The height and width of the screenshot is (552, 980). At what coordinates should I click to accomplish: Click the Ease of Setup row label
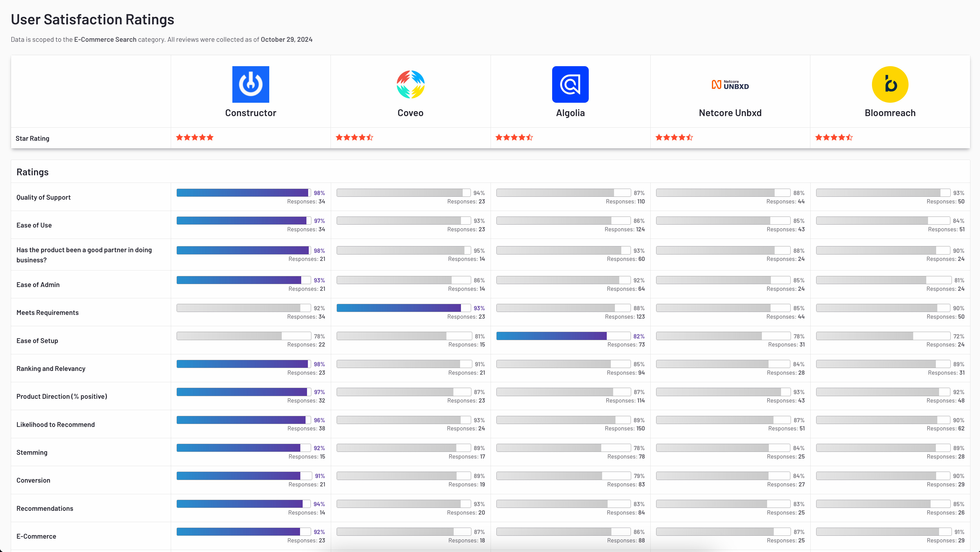tap(37, 341)
